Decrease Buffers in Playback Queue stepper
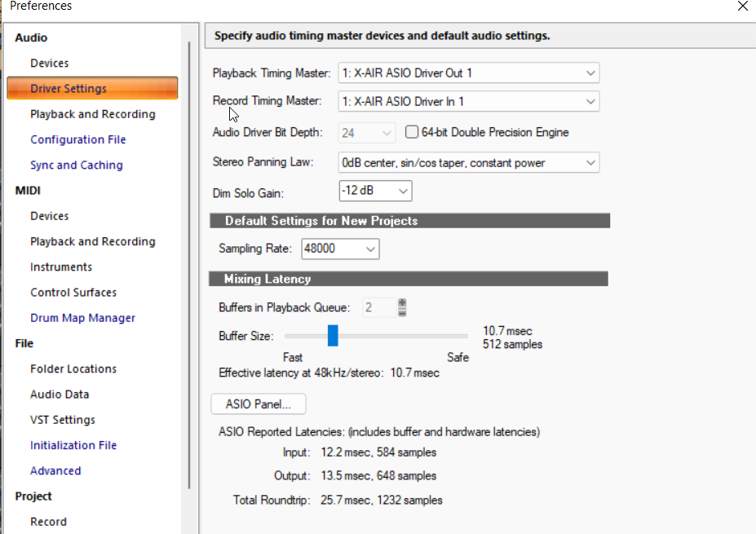The height and width of the screenshot is (534, 756). click(402, 312)
